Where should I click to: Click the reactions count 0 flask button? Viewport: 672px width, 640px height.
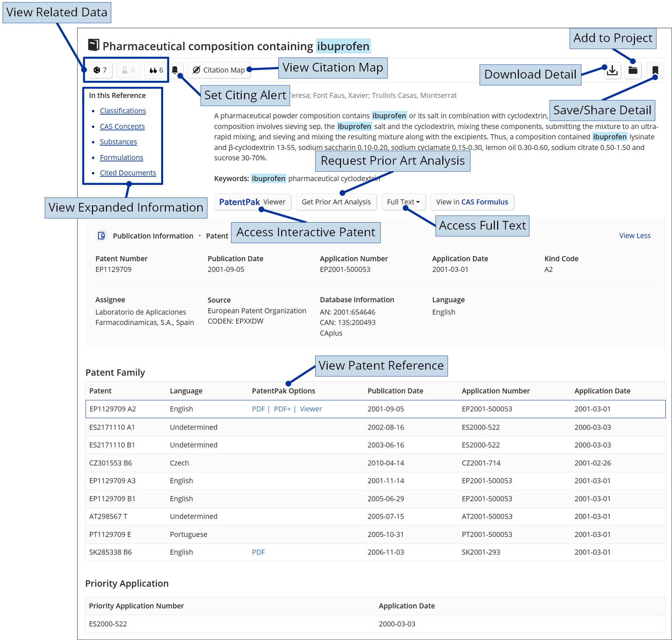click(x=128, y=70)
